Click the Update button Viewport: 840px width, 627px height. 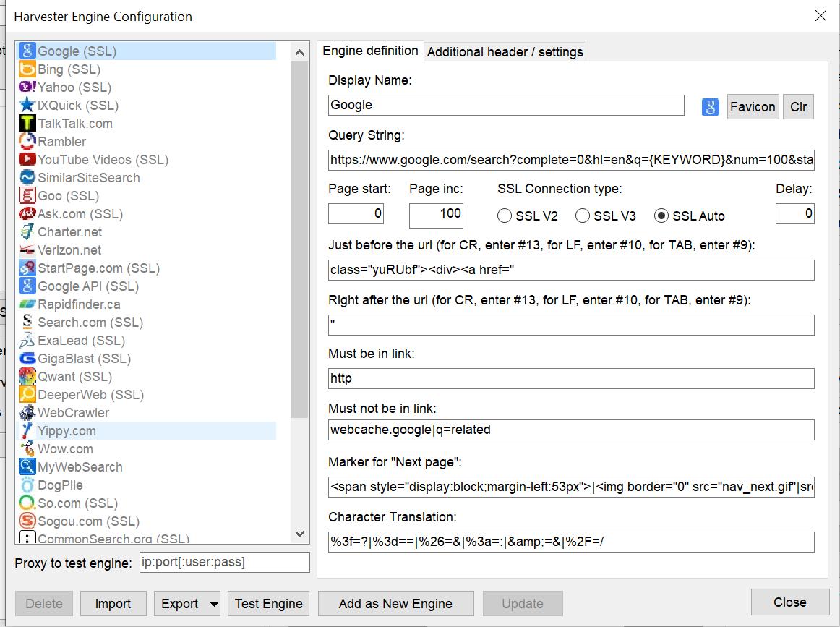point(523,604)
